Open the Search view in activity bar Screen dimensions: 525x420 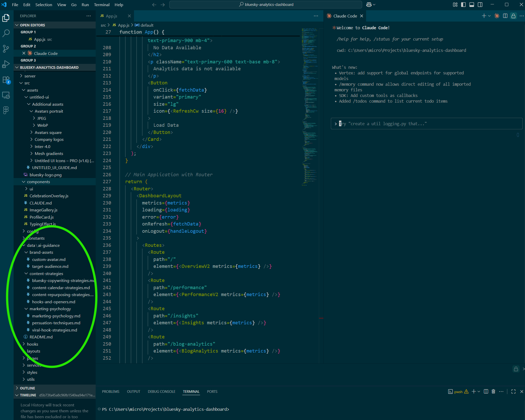point(6,33)
